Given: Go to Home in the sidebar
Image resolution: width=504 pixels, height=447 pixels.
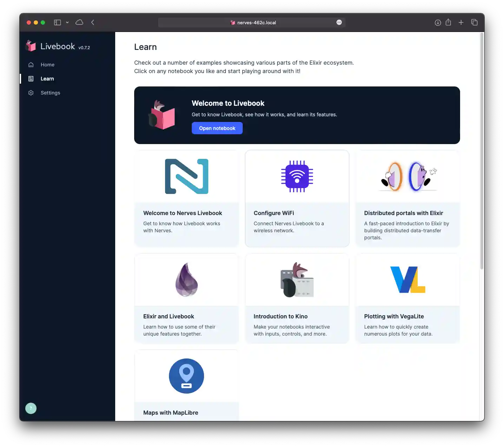Looking at the screenshot, I should (47, 65).
